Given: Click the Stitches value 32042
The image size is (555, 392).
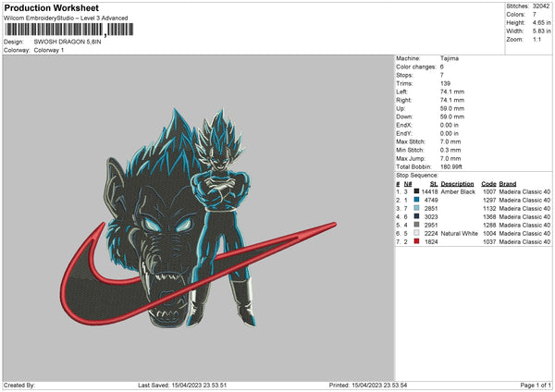Looking at the screenshot, I should click(541, 6).
